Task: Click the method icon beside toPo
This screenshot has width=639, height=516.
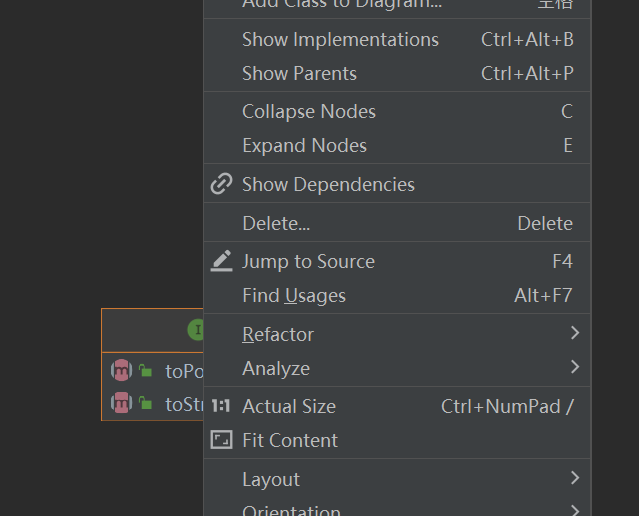Action: click(x=121, y=370)
